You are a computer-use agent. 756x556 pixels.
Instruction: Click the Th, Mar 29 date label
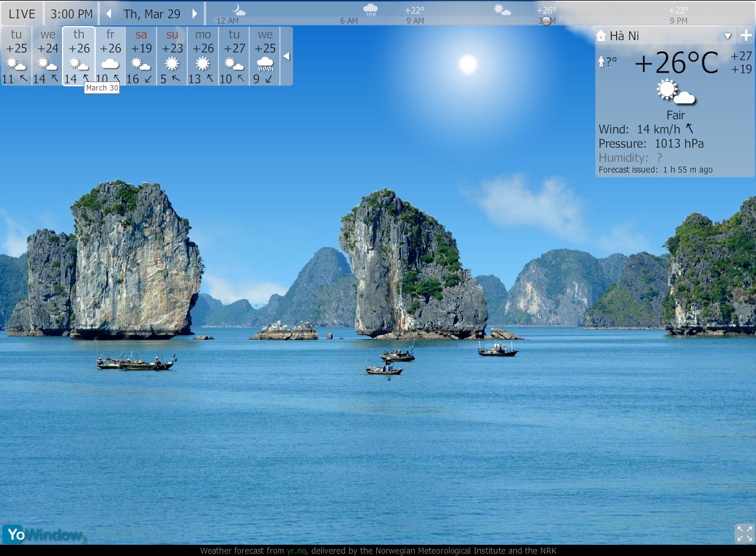point(152,14)
